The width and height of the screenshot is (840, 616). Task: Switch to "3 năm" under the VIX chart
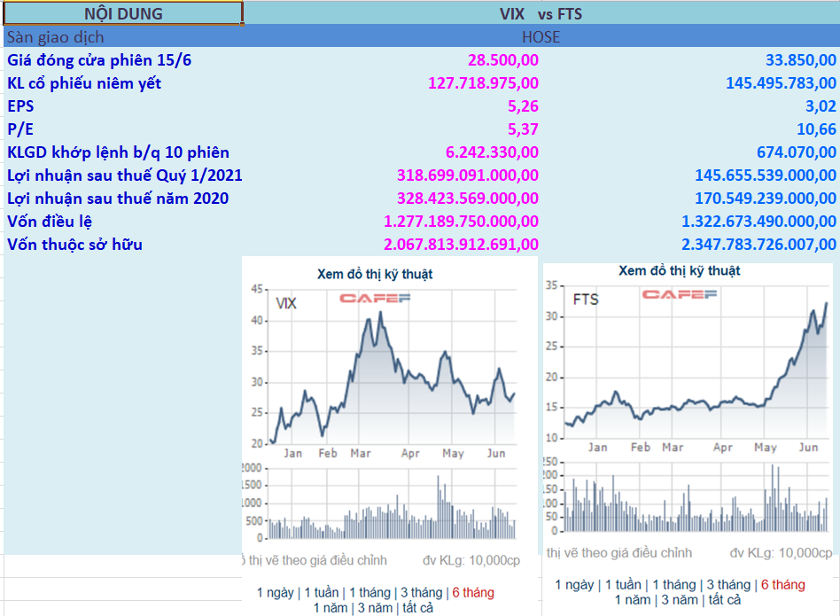[x=374, y=608]
